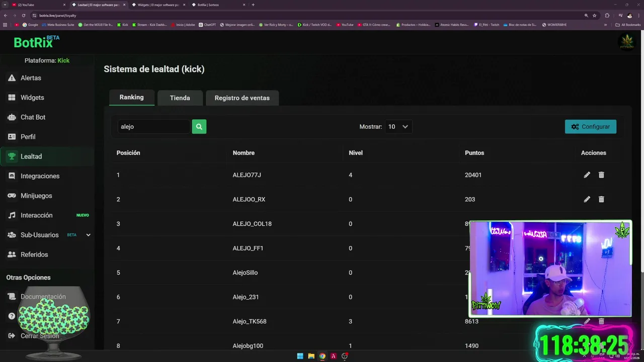Viewport: 644px width, 362px height.
Task: Select the name Alejo_231
Action: click(x=246, y=297)
